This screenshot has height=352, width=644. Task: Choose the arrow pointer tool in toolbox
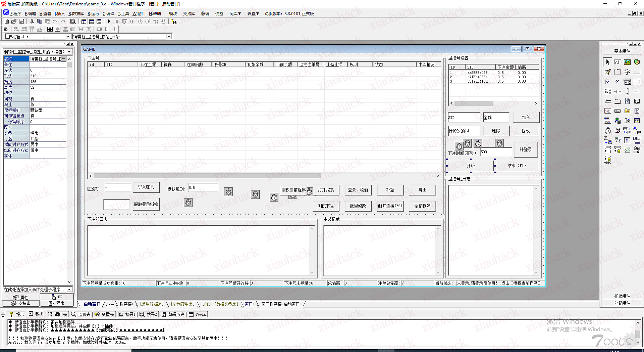click(x=607, y=62)
